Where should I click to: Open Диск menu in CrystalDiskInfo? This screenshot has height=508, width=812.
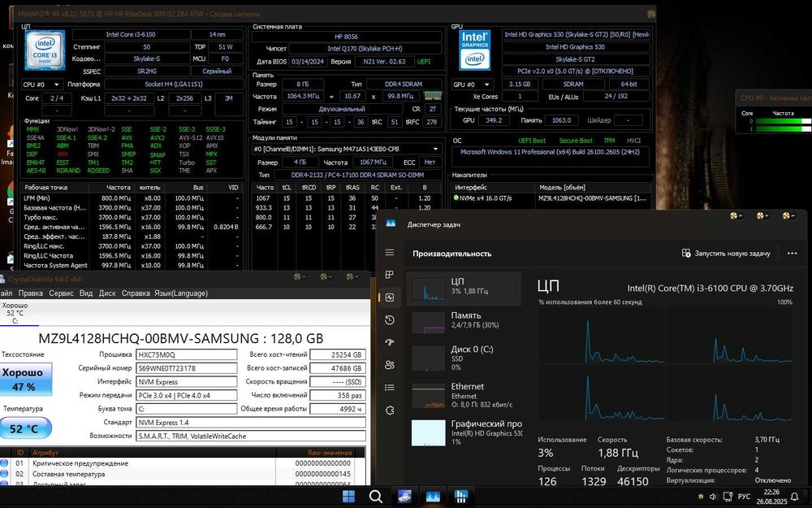[x=107, y=293]
